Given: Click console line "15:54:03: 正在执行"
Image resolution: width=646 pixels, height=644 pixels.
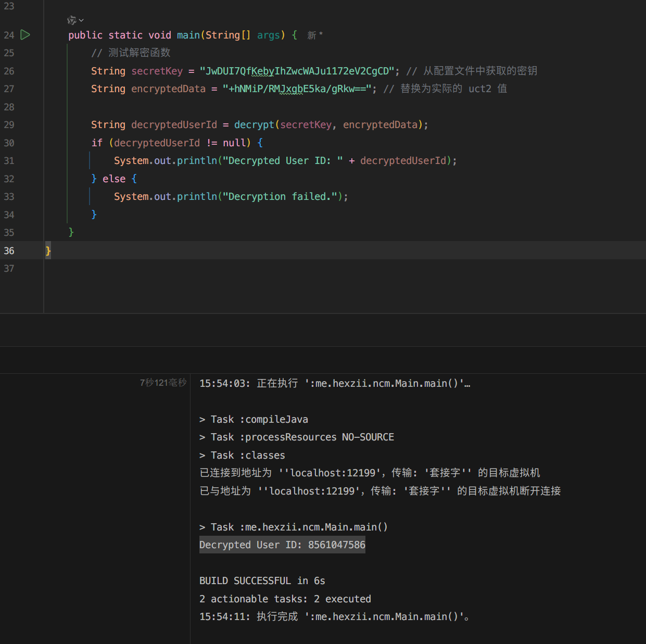Looking at the screenshot, I should pyautogui.click(x=335, y=384).
